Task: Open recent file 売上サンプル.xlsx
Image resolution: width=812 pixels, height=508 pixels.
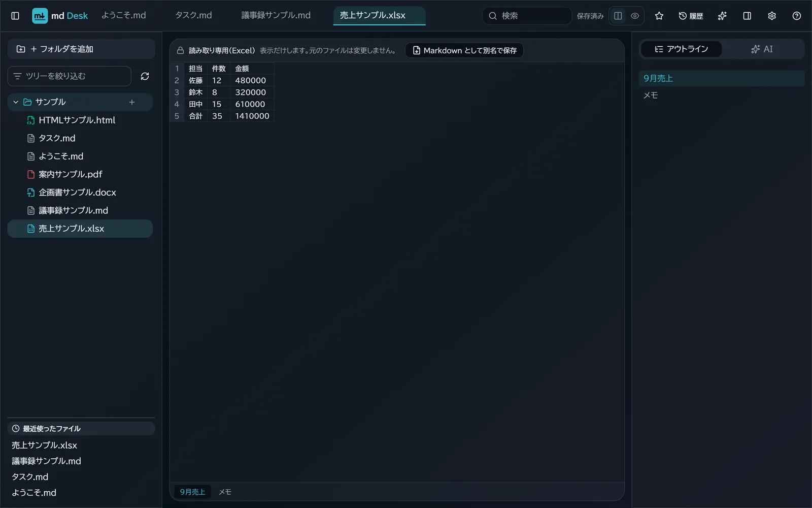Action: click(x=45, y=445)
